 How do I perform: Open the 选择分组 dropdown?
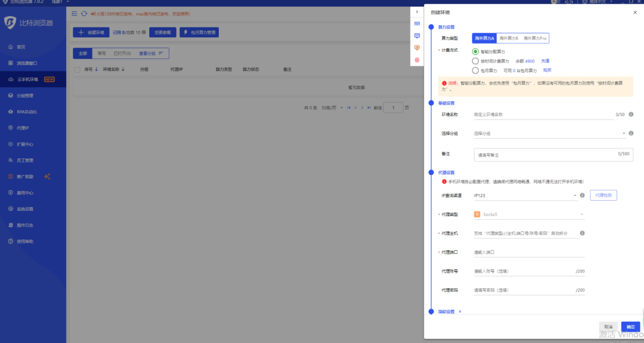pyautogui.click(x=549, y=133)
